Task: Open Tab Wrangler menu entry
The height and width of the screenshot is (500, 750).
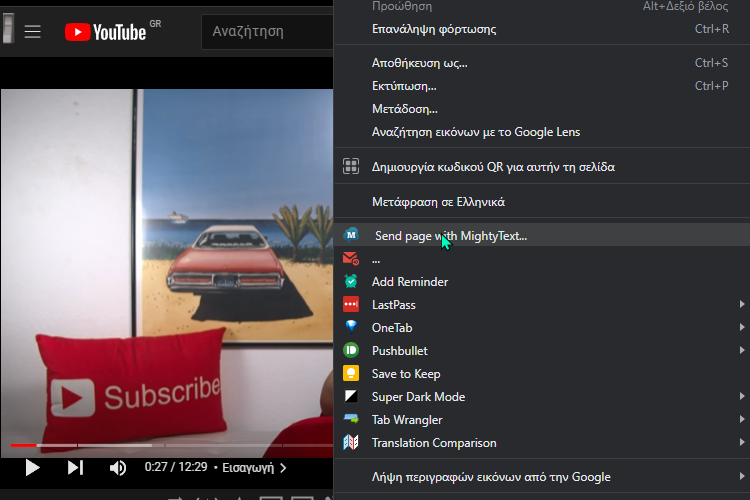Action: [541, 420]
